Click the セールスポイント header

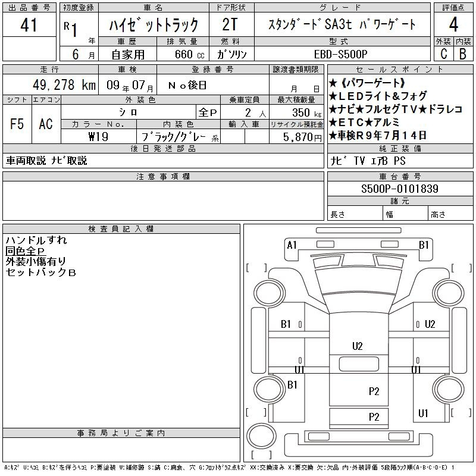400,69
